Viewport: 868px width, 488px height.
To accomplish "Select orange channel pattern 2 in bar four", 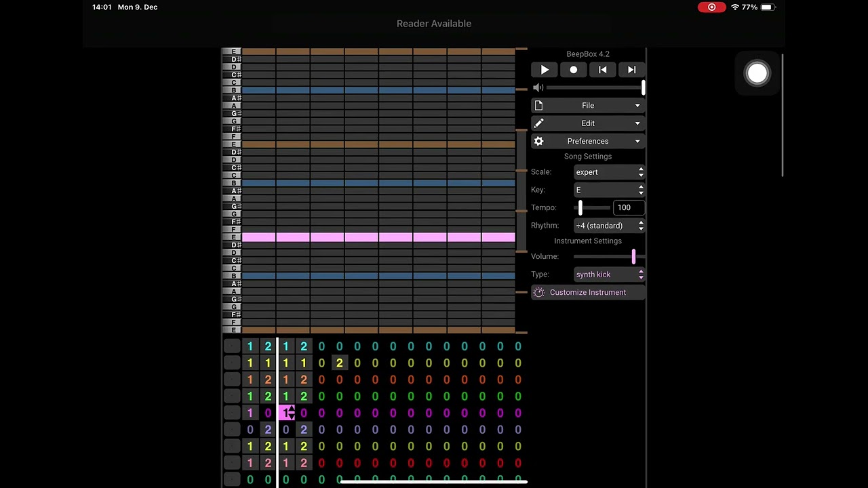I will (304, 380).
